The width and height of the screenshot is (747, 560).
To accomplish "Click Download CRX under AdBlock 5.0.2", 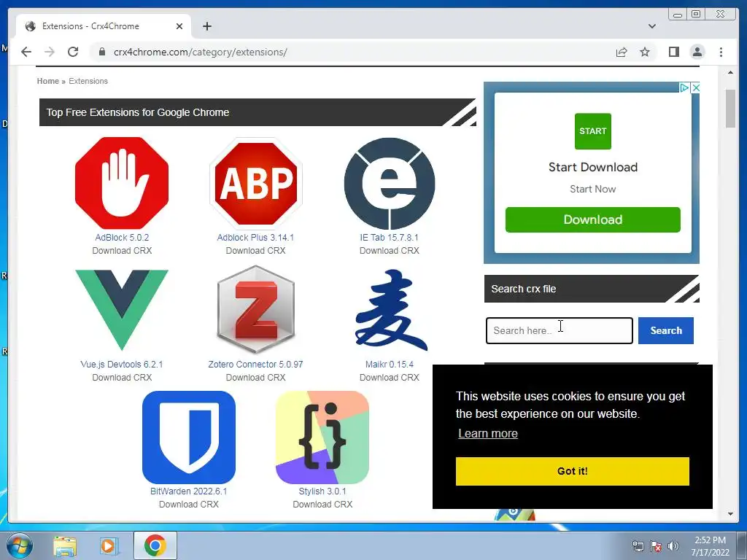I will [x=122, y=251].
